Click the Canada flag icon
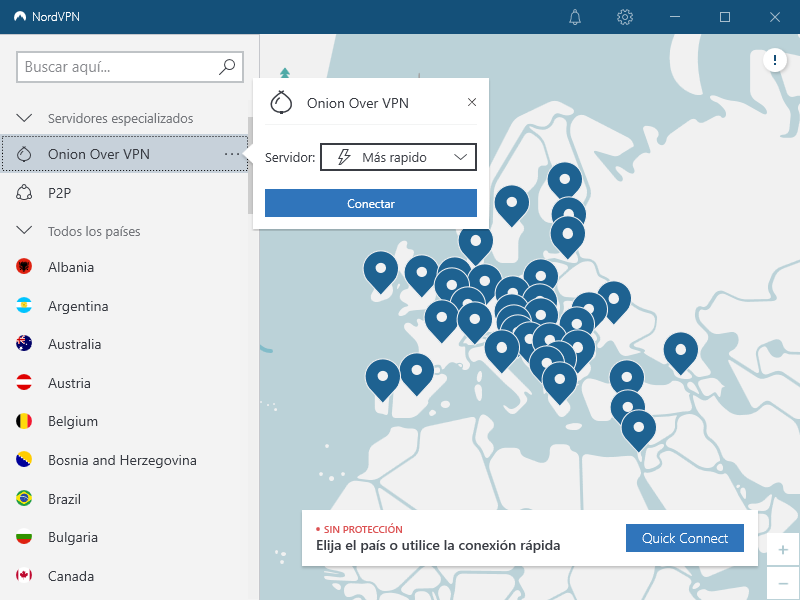 [24, 576]
